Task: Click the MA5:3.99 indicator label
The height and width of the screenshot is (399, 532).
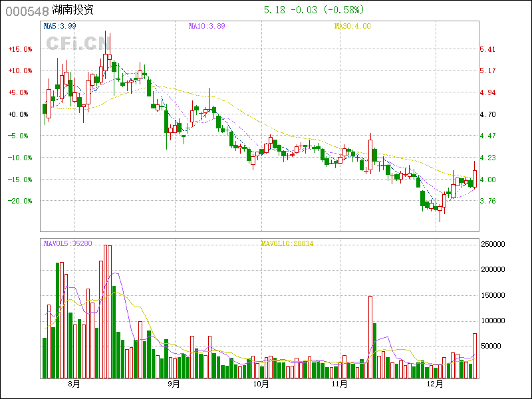Action: (x=60, y=26)
